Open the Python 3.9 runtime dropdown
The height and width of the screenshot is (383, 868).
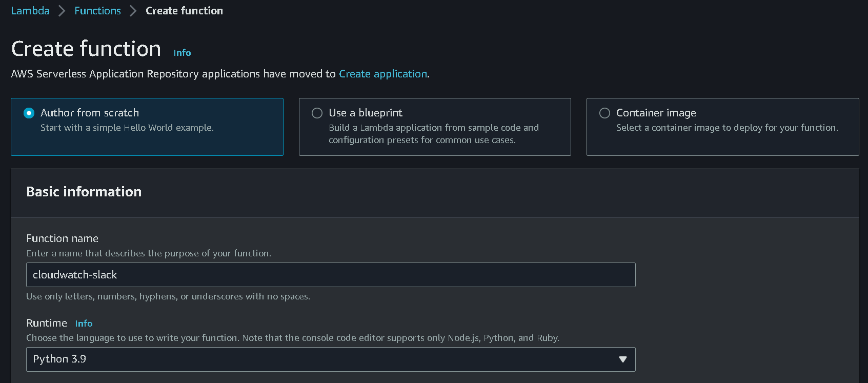(x=323, y=359)
